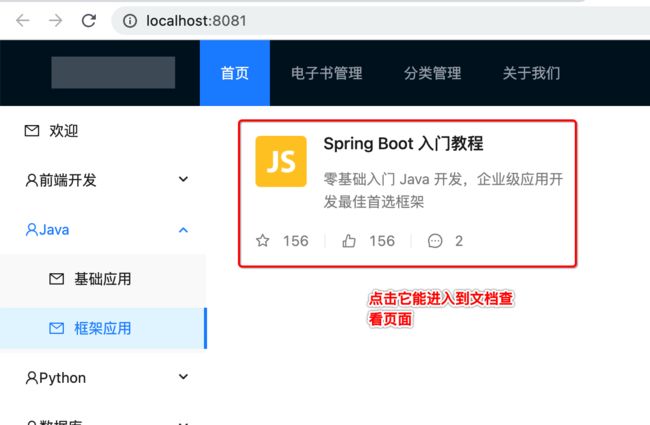Open site info icon in address bar
Image resolution: width=650 pixels, height=425 pixels.
[x=130, y=21]
